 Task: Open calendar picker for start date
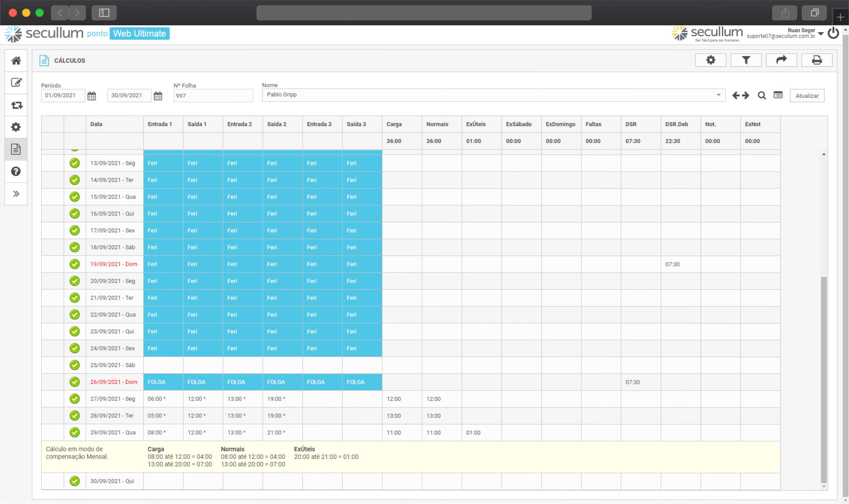[91, 96]
